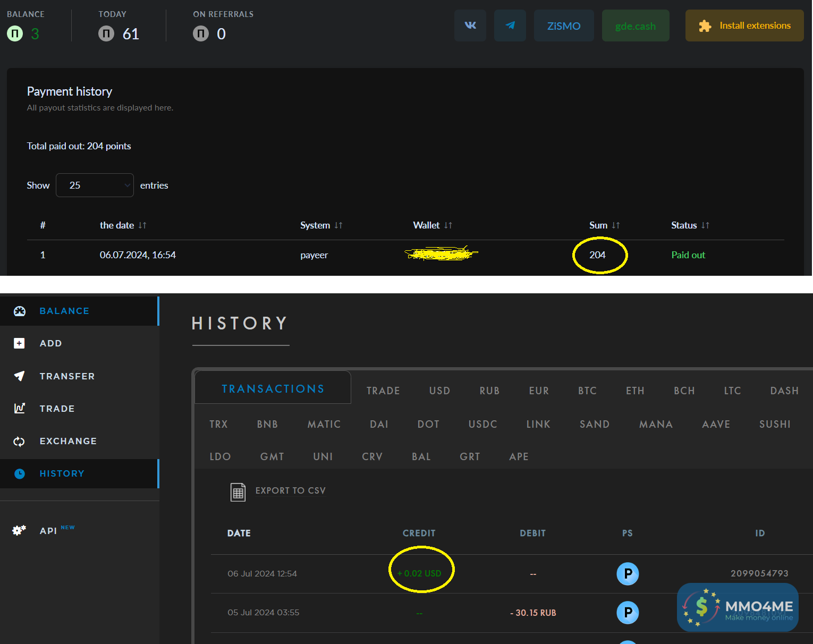Open the ZiSMO link button
813x644 pixels.
click(564, 26)
